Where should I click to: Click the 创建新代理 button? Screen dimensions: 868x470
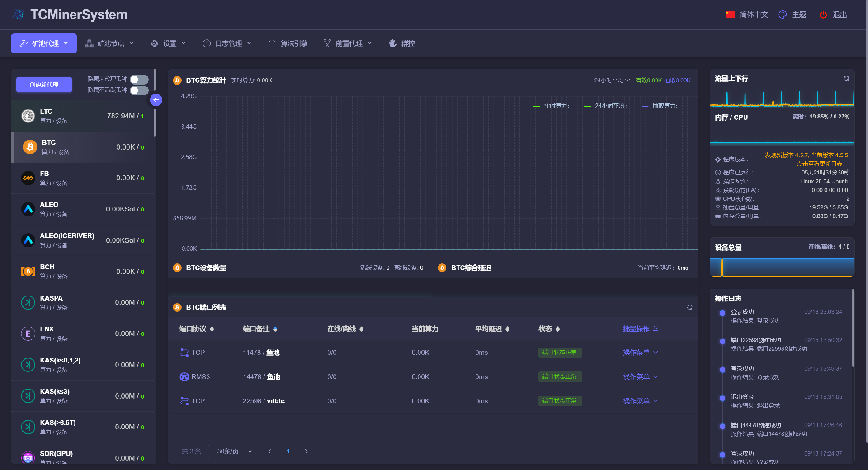tap(44, 85)
